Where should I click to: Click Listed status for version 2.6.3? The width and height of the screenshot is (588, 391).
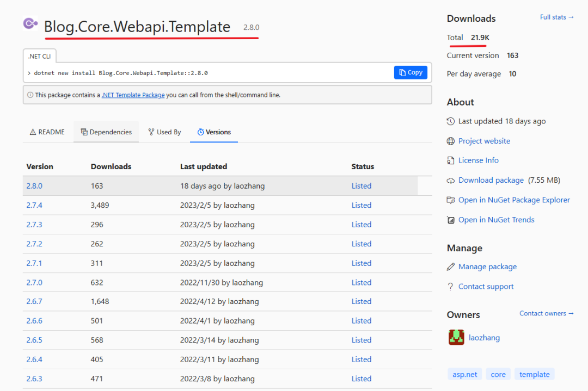[362, 378]
